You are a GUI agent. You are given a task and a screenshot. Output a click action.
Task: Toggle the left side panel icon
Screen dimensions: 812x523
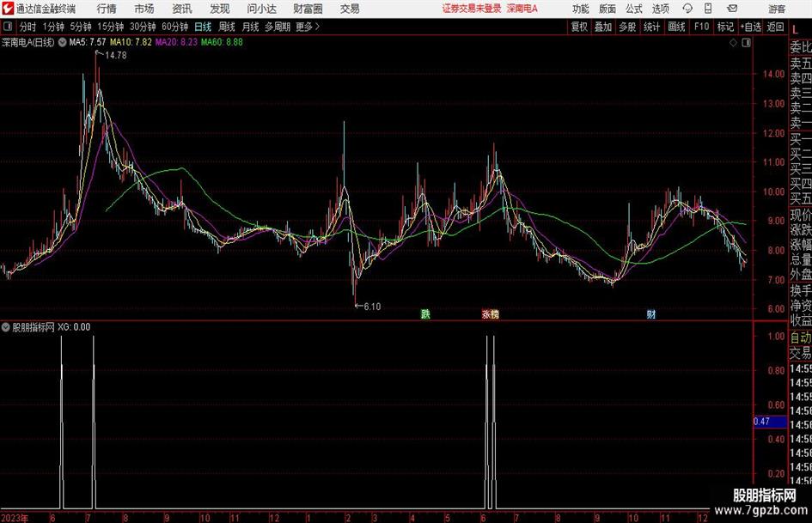click(8, 27)
